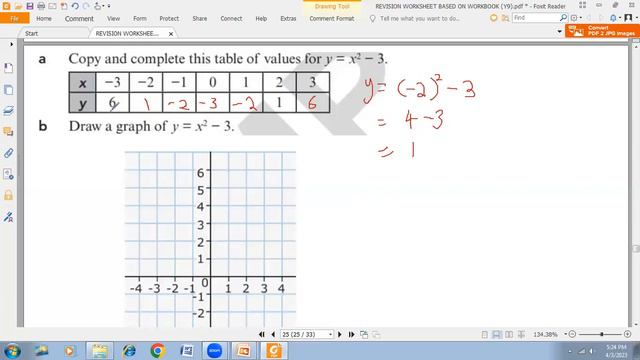Close the REVISION WORKSHEE... document tab
The height and width of the screenshot is (360, 640).
pyautogui.click(x=171, y=34)
